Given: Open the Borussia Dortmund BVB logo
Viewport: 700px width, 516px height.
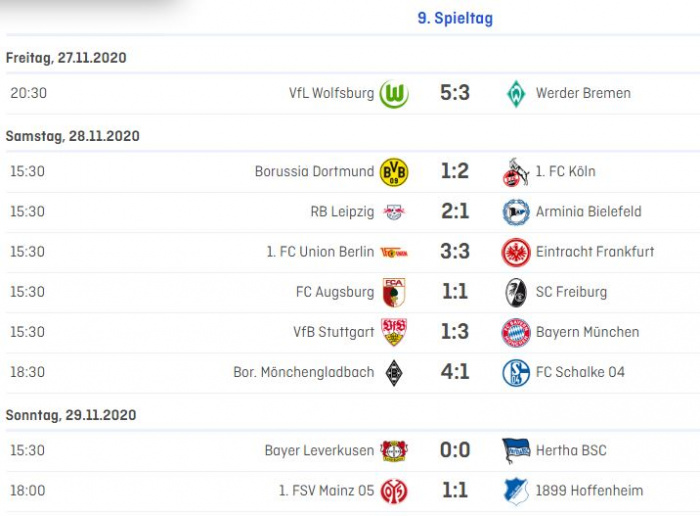Looking at the screenshot, I should tap(394, 172).
